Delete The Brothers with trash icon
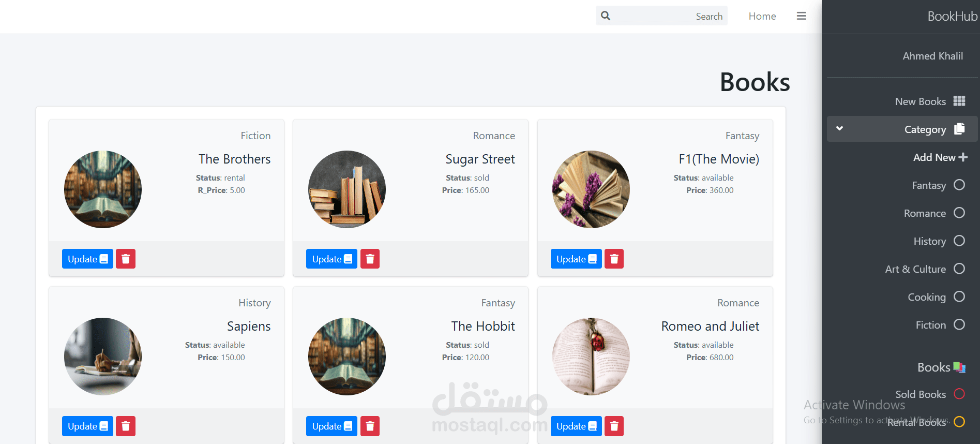Image resolution: width=980 pixels, height=444 pixels. tap(126, 259)
